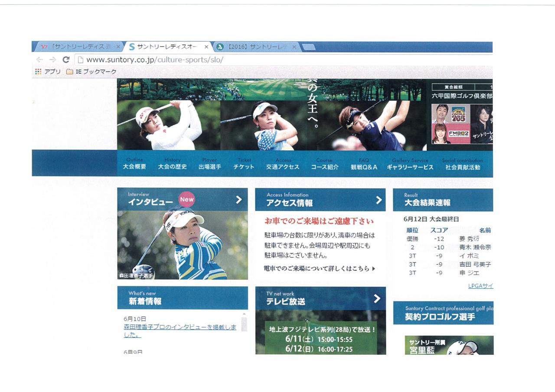The width and height of the screenshot is (555, 392).
Task: Open 社会貢献活動 menu item
Action: (463, 164)
